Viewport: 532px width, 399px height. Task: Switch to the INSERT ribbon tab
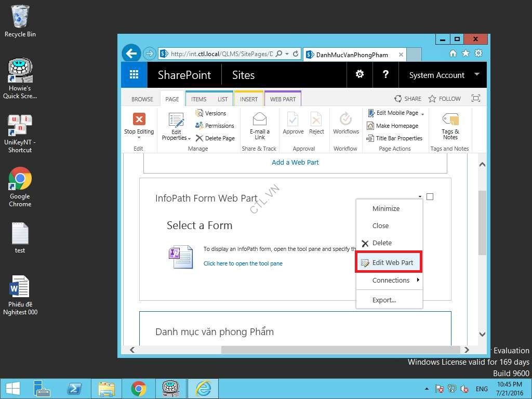(249, 99)
